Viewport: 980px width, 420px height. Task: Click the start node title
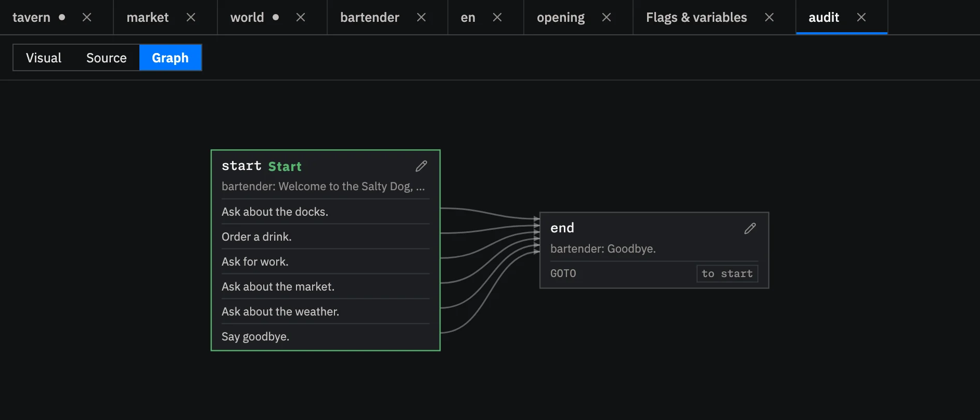tap(241, 166)
